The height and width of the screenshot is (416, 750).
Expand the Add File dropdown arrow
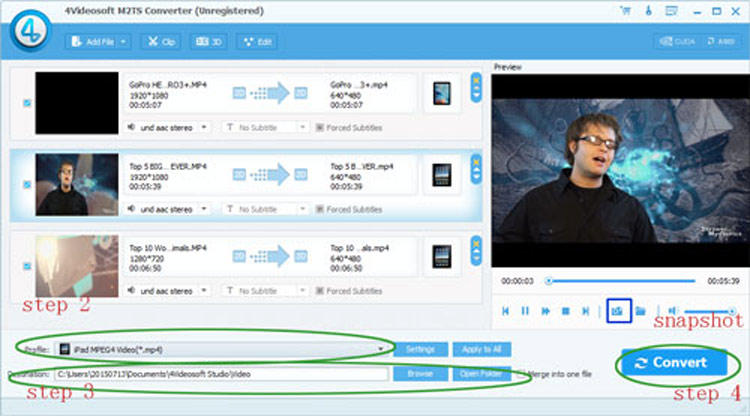(x=123, y=42)
